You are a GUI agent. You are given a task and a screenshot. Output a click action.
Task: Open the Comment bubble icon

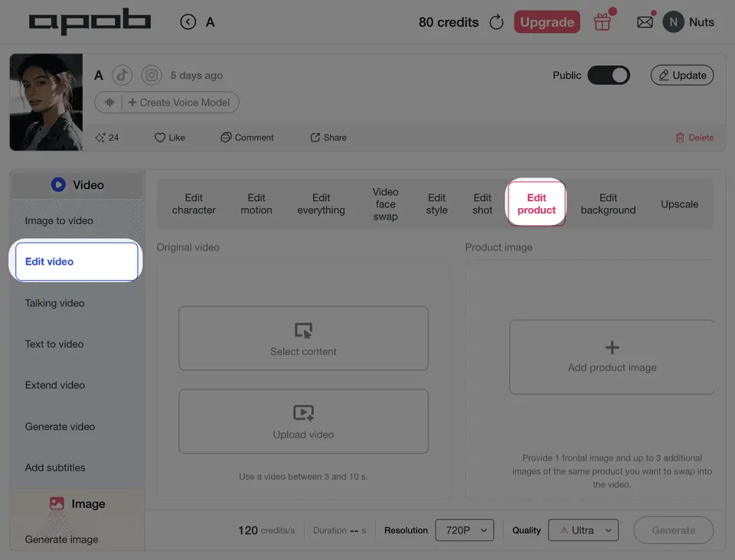226,137
